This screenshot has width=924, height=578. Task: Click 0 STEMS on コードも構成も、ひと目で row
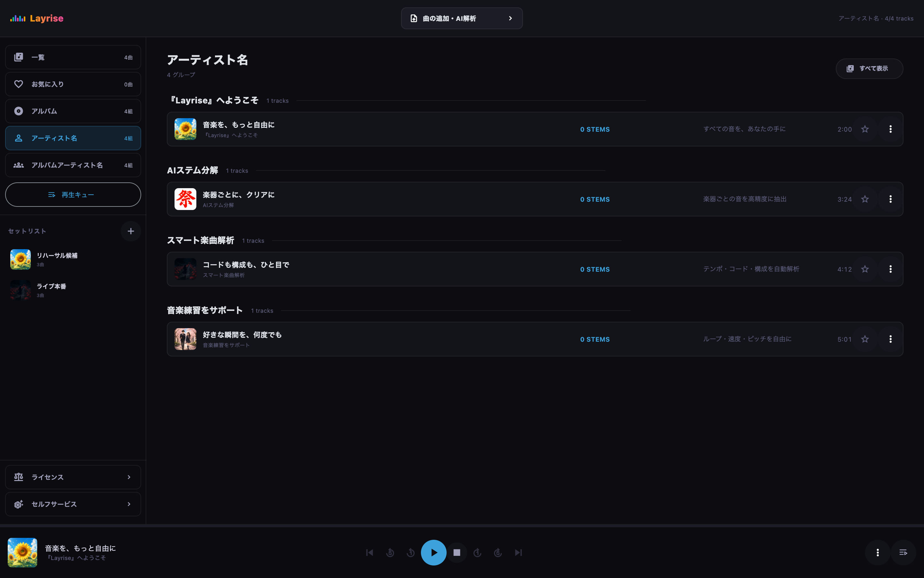[x=595, y=269]
